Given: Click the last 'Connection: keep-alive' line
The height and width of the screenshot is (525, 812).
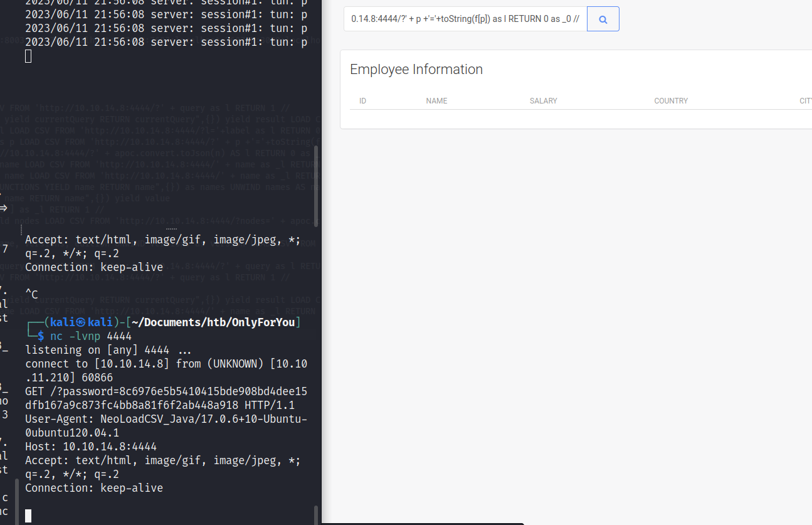Looking at the screenshot, I should pyautogui.click(x=94, y=488).
